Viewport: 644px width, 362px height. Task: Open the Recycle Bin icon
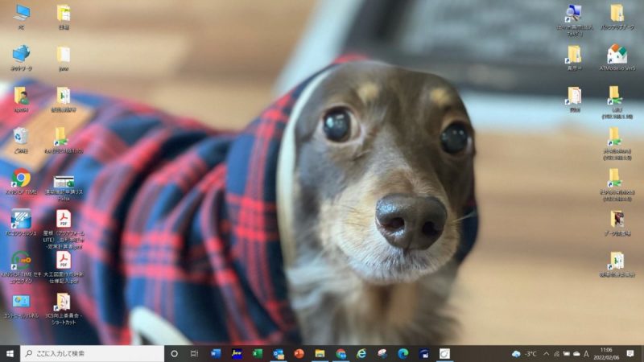pyautogui.click(x=21, y=139)
